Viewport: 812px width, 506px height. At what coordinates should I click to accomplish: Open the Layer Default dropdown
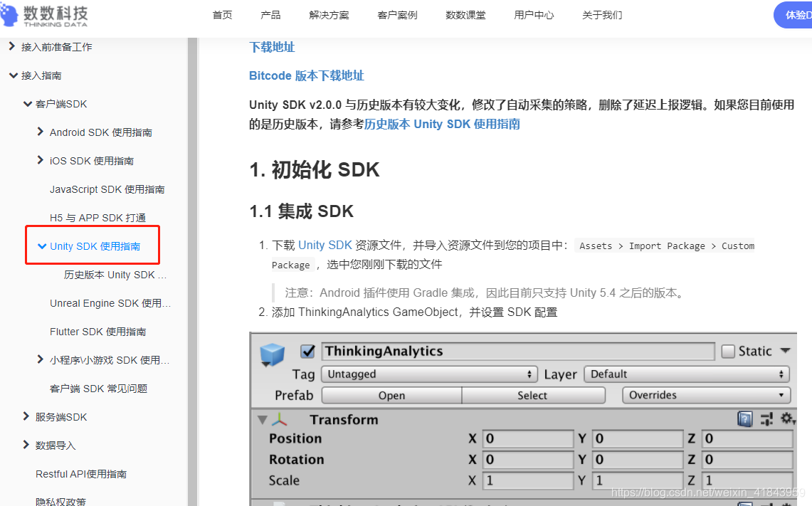(686, 374)
